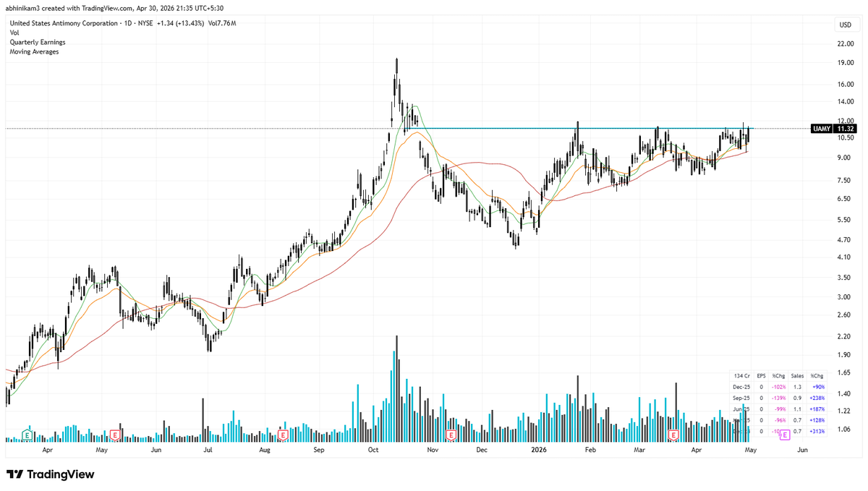Click the +90% sales change cell
This screenshot has width=868, height=491.
817,388
